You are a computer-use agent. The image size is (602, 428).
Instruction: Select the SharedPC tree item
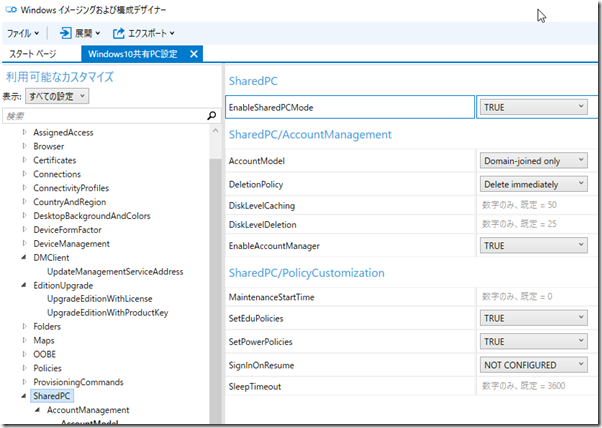52,396
